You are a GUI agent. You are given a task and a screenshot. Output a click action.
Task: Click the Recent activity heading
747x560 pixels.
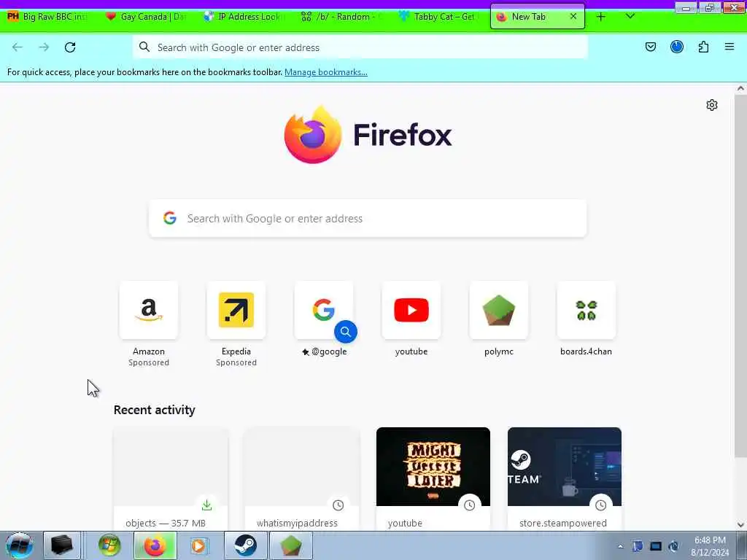point(155,410)
